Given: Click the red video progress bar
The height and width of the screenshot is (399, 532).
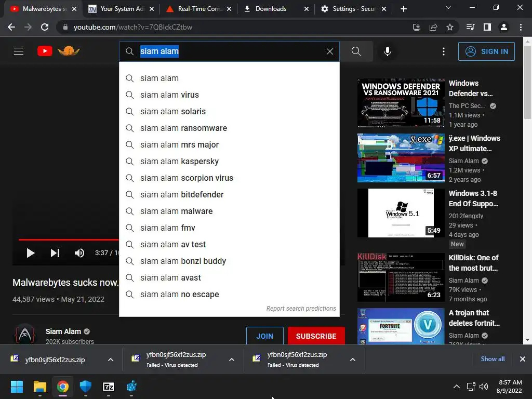Looking at the screenshot, I should coord(69,240).
